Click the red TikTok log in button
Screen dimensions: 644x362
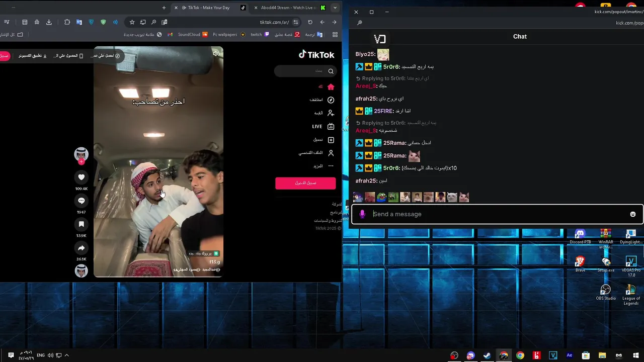[x=305, y=183]
